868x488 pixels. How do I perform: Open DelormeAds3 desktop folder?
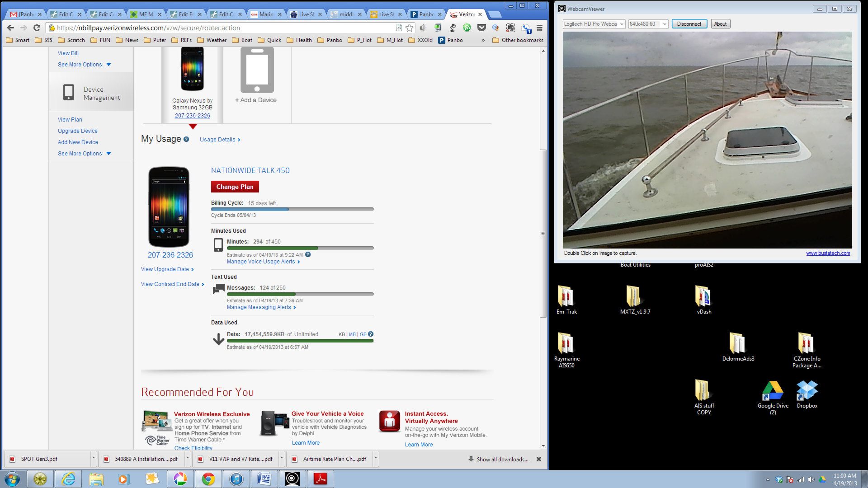[x=738, y=347]
